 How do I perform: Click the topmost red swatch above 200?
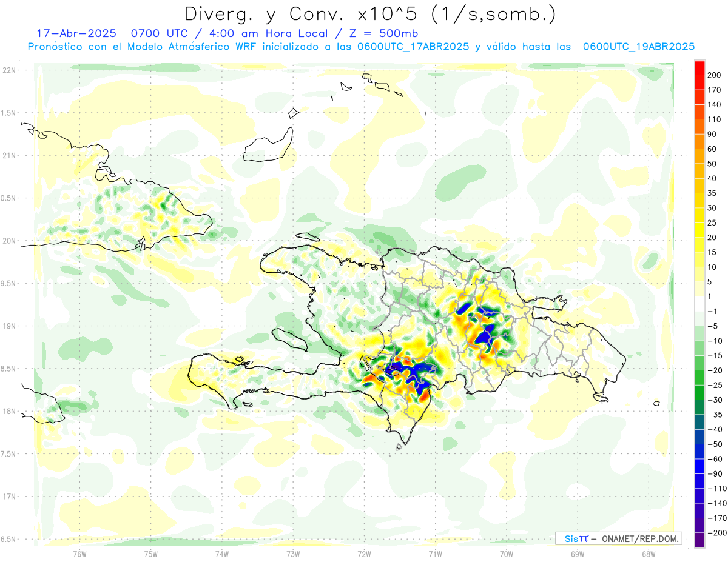click(x=699, y=67)
